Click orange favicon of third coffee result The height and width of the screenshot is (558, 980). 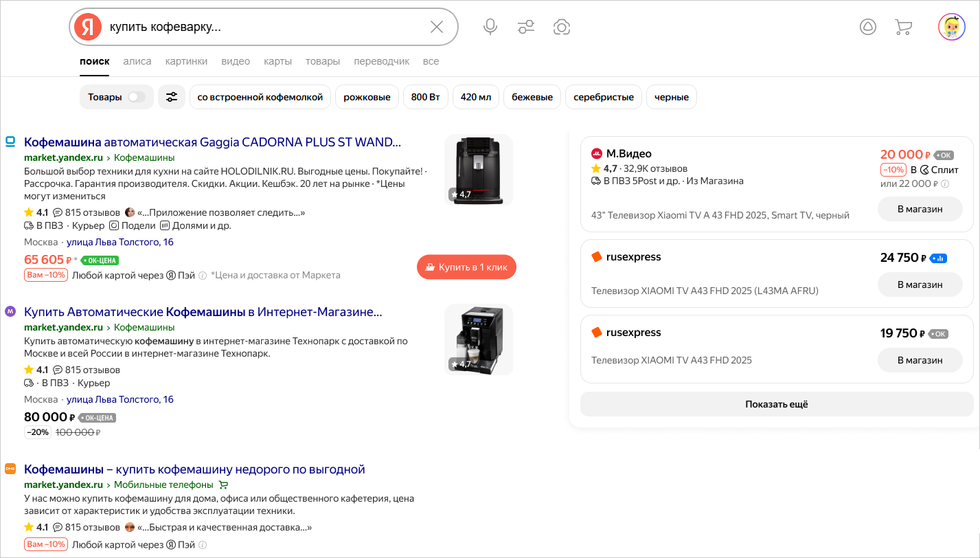(10, 469)
